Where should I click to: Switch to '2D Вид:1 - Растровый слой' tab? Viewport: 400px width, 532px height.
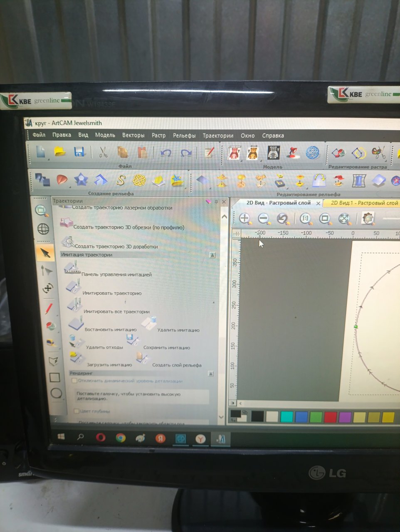tap(363, 203)
